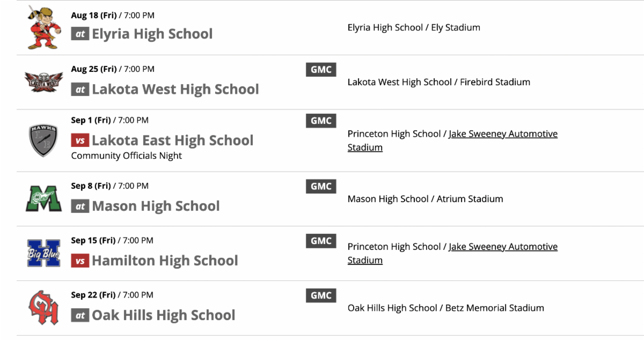Open stadium link for Hamilton game
The width and height of the screenshot is (644, 341).
click(503, 247)
